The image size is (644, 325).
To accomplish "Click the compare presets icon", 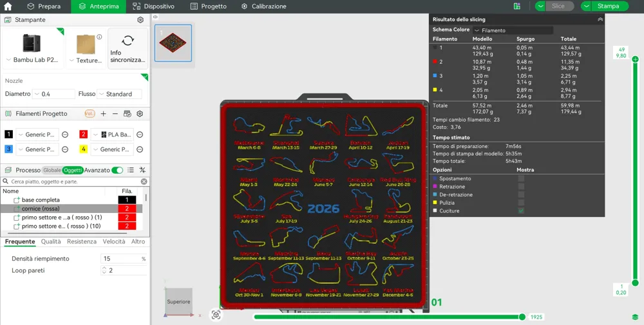I will click(142, 170).
